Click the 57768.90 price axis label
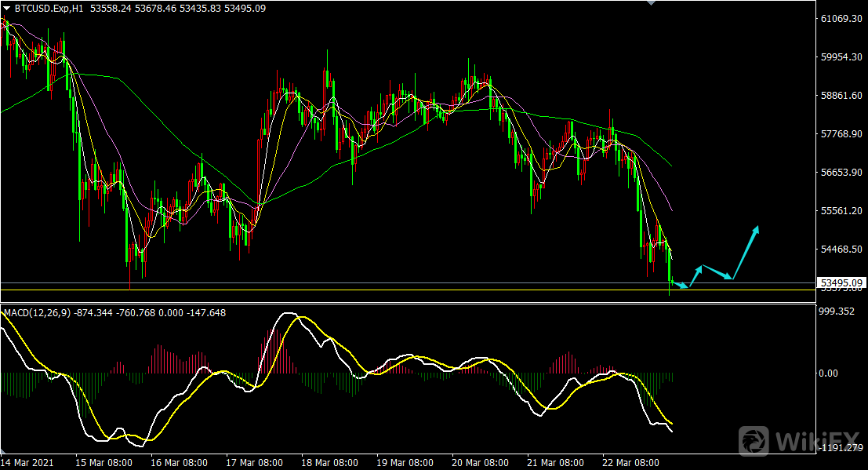 pos(840,134)
